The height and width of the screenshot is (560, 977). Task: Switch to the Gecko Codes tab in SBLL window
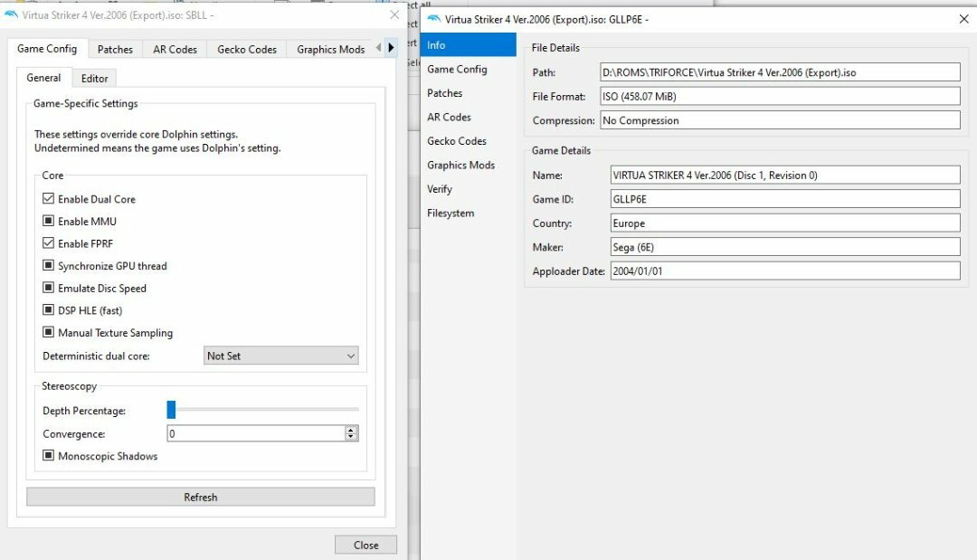coord(247,49)
